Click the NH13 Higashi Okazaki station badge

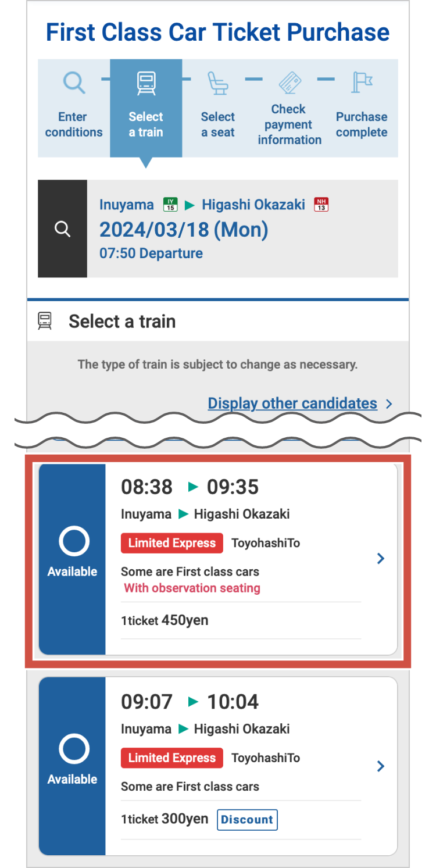point(321,205)
